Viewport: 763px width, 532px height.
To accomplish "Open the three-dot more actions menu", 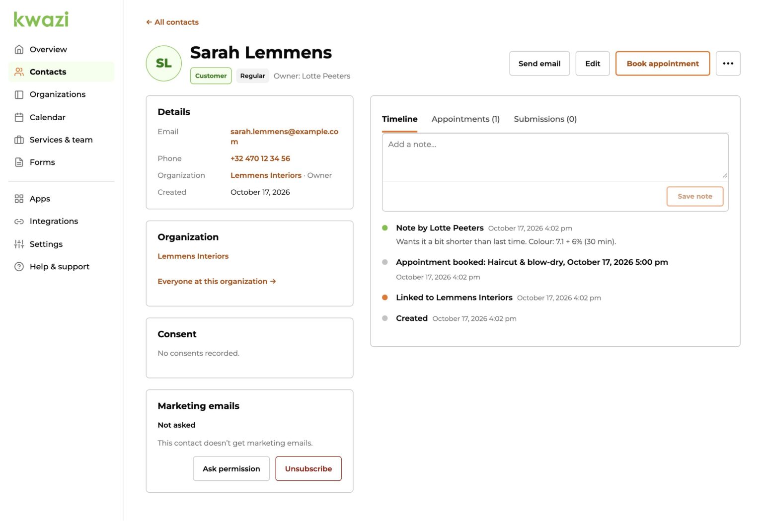I will point(728,64).
